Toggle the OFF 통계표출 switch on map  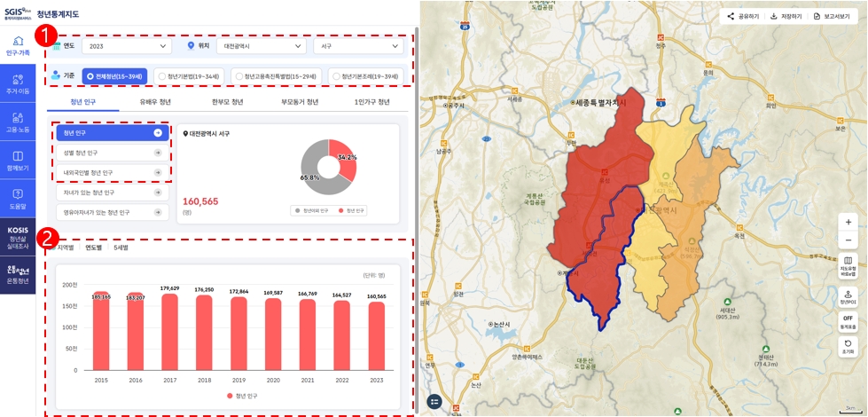[x=848, y=321]
